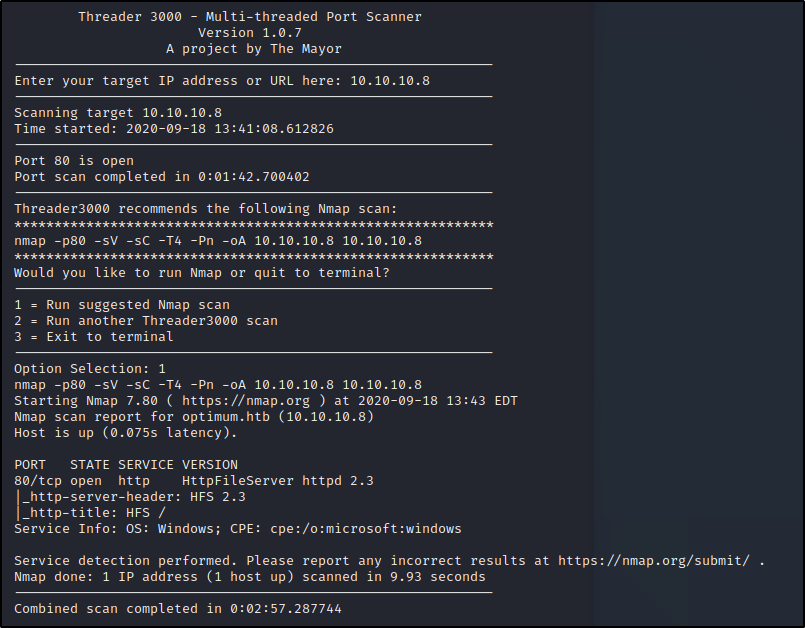This screenshot has width=805, height=628.
Task: Click the optimum.htb hostname in scan report
Action: tap(226, 416)
